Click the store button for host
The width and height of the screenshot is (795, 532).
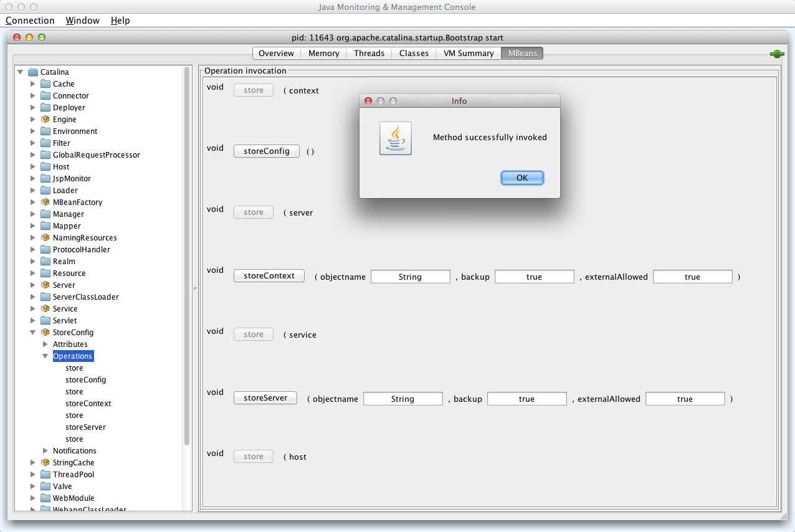pos(254,457)
